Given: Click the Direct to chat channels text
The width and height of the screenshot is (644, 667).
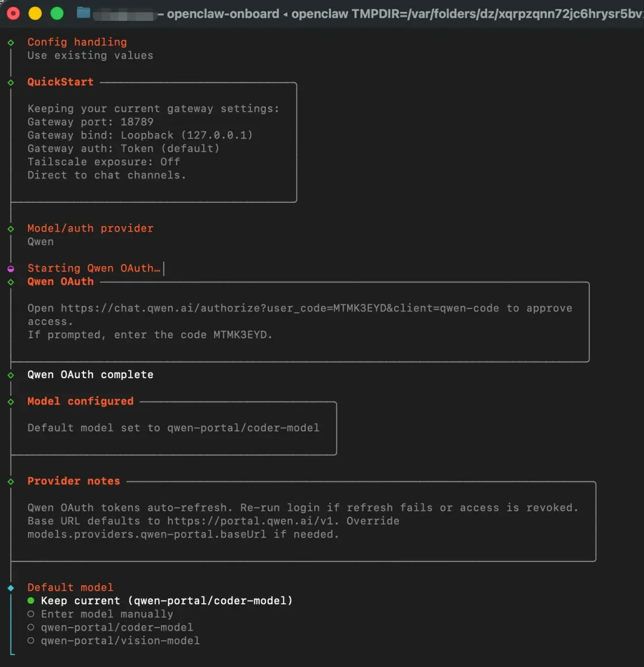Looking at the screenshot, I should pyautogui.click(x=107, y=175).
